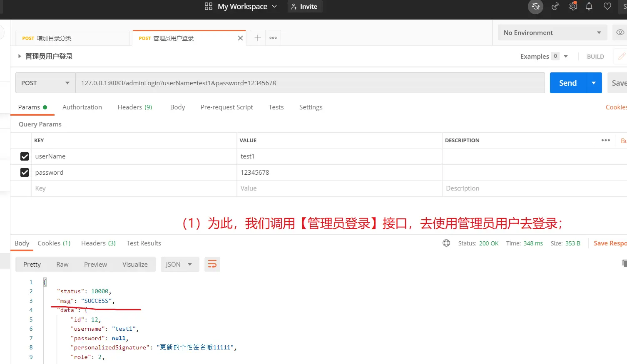Click the heart icon in header
Image resolution: width=627 pixels, height=364 pixels.
[x=607, y=7]
